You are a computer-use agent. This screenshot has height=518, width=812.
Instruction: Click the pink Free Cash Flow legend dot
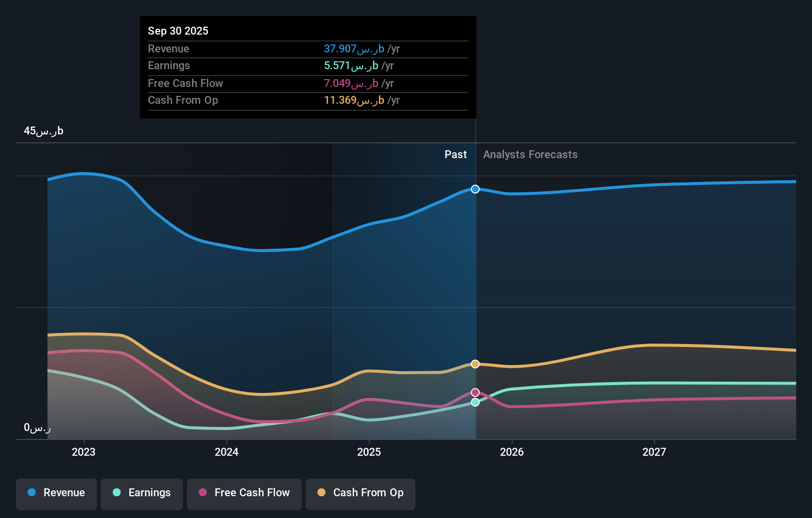202,493
